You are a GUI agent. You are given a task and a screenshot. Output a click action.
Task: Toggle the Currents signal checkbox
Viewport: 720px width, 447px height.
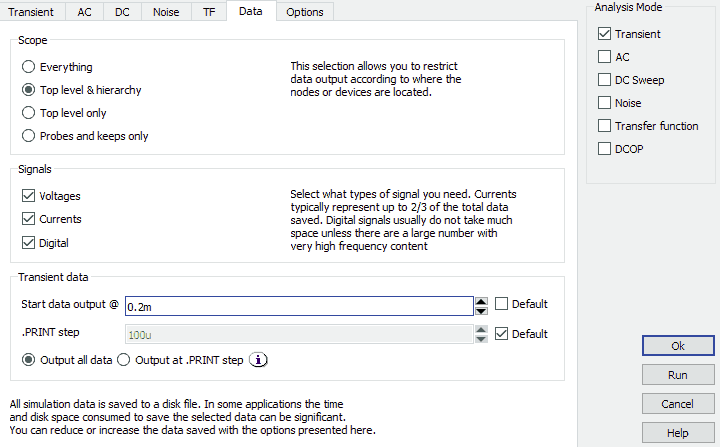[28, 219]
